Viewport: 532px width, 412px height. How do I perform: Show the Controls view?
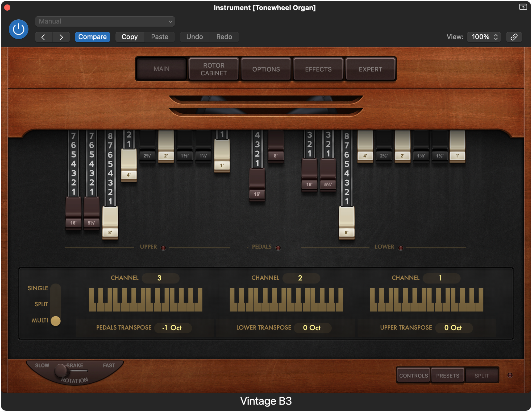pos(413,376)
